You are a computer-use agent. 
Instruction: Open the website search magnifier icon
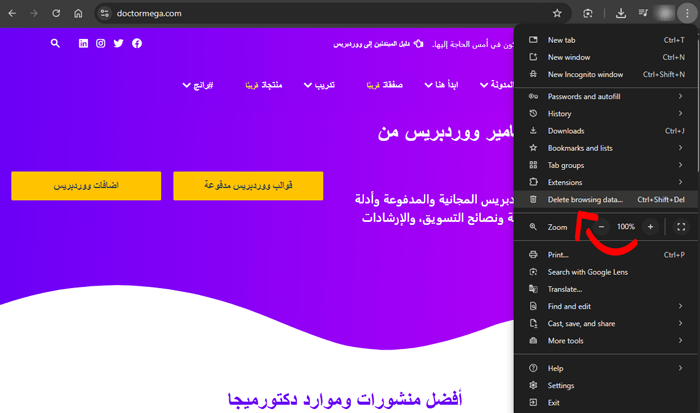click(x=55, y=43)
